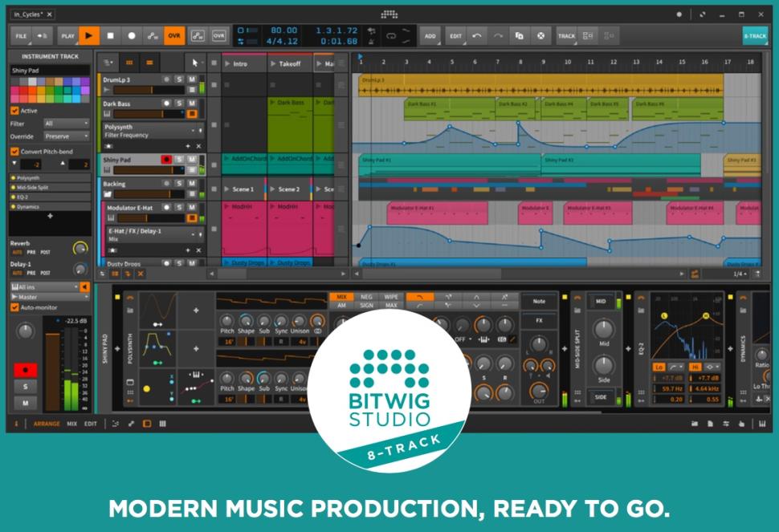Toggle the orange OVR overdub button
The height and width of the screenshot is (532, 779).
174,36
